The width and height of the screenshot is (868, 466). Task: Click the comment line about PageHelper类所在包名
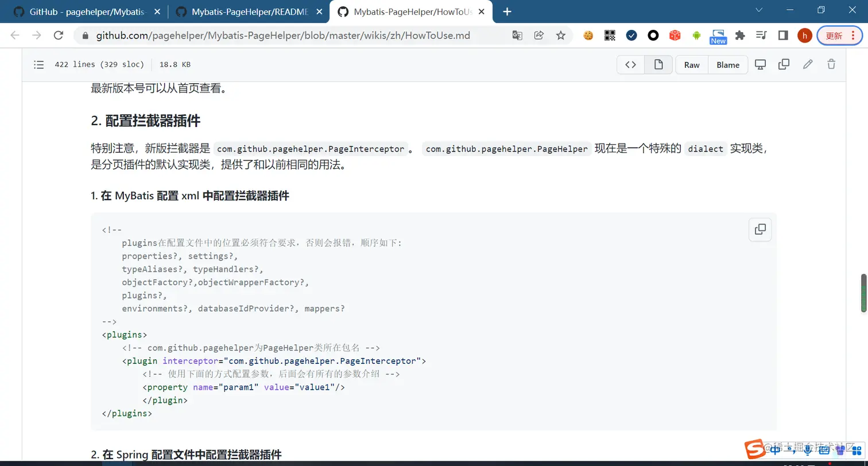click(251, 348)
